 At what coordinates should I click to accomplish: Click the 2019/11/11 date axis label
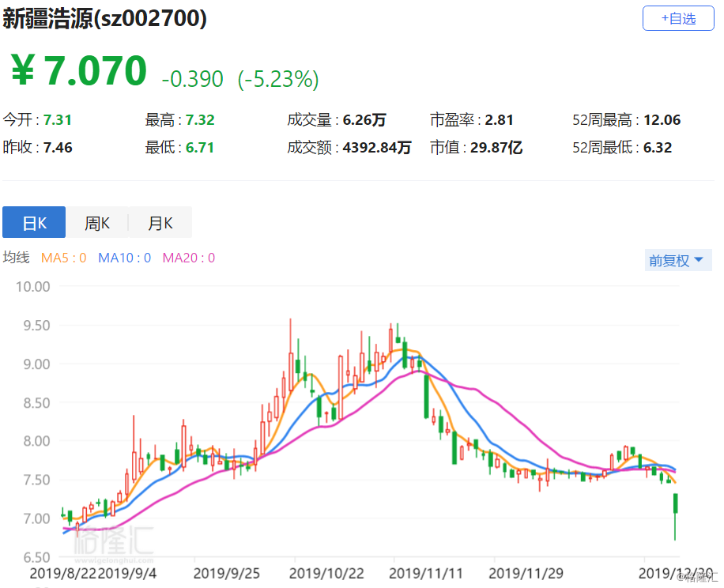coord(426,574)
